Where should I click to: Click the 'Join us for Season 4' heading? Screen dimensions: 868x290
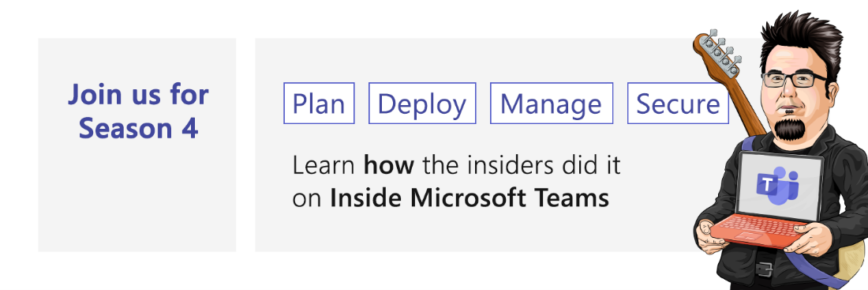(138, 111)
